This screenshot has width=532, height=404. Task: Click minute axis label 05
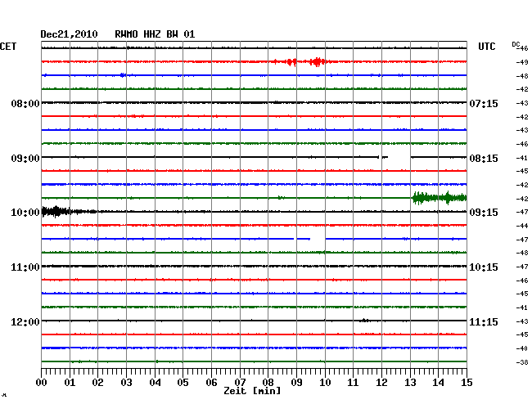click(x=183, y=383)
